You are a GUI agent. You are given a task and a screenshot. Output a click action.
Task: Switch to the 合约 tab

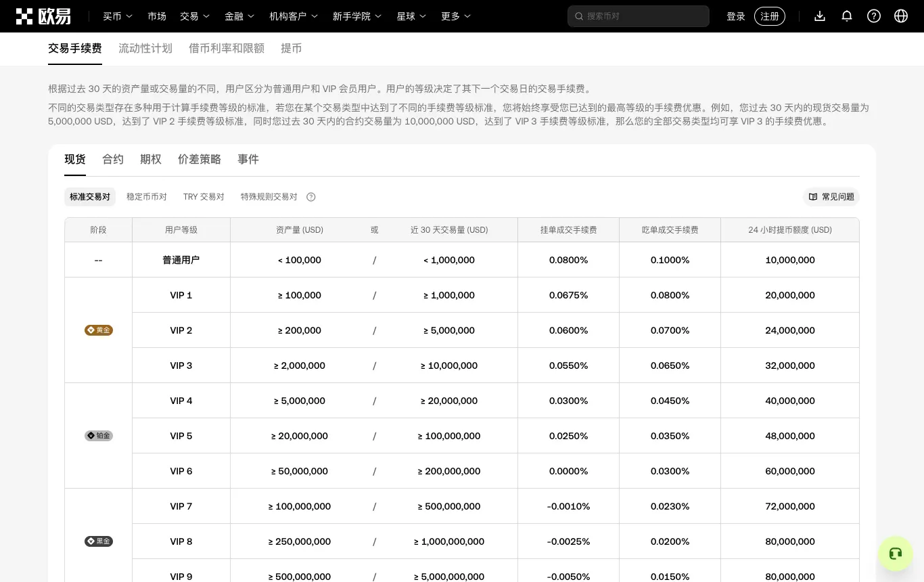[x=113, y=160]
